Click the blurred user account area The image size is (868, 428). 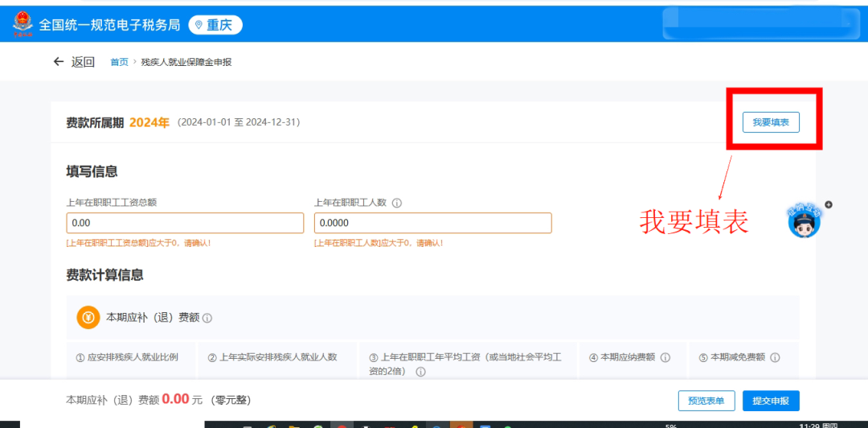coord(762,24)
